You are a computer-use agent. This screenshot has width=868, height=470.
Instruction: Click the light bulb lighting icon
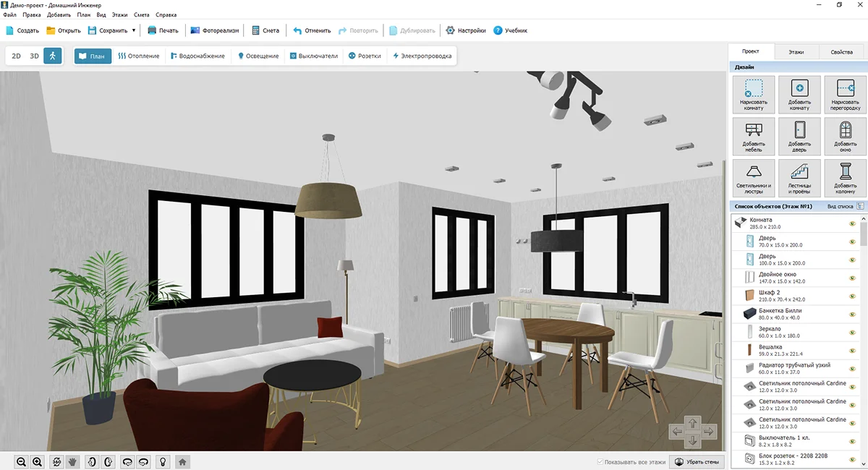(x=163, y=461)
